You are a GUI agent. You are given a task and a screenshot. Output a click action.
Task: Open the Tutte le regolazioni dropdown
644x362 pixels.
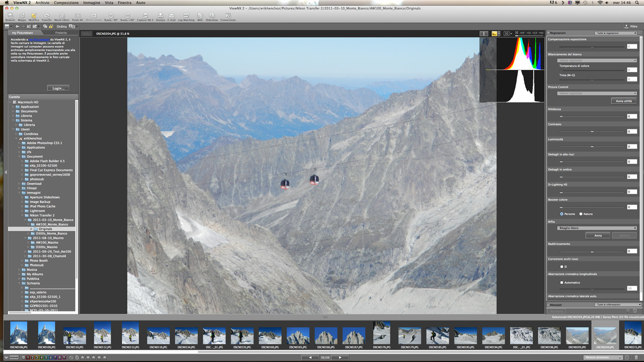pos(616,33)
